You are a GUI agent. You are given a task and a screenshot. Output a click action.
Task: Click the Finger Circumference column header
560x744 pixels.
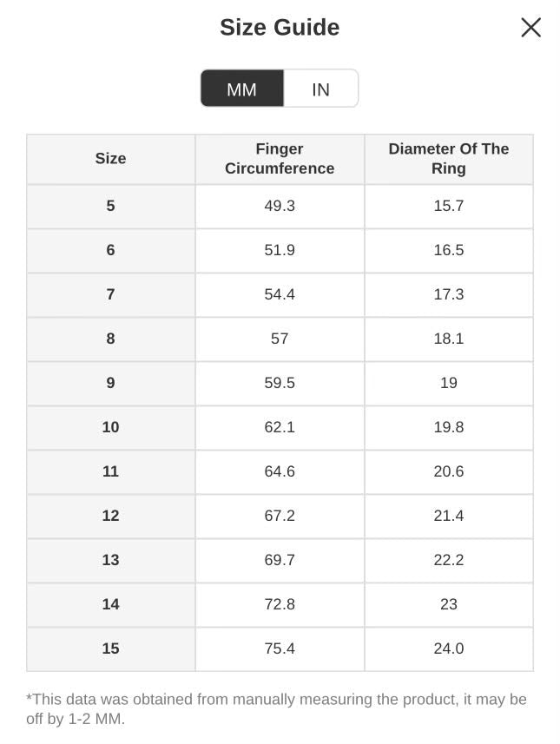[x=280, y=159]
